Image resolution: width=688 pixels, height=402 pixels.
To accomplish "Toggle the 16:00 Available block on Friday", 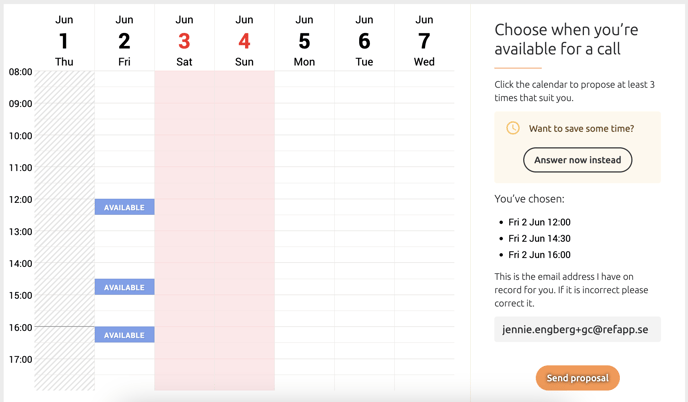I will point(125,335).
